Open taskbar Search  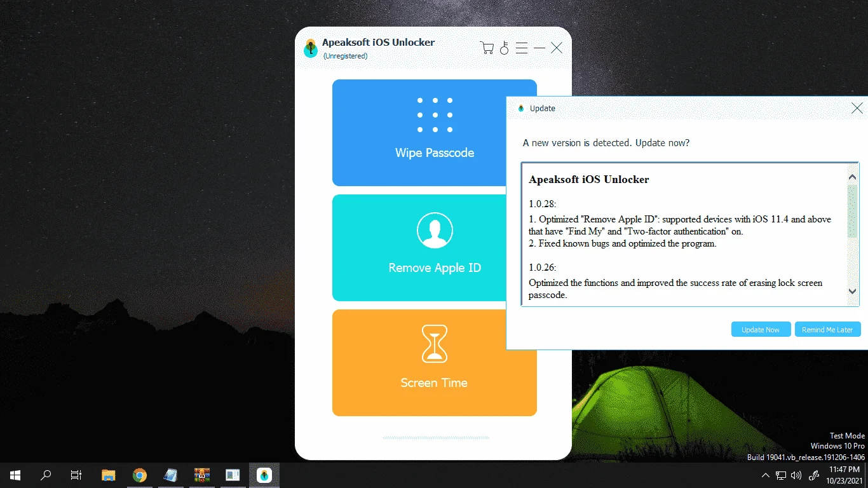pos(46,475)
